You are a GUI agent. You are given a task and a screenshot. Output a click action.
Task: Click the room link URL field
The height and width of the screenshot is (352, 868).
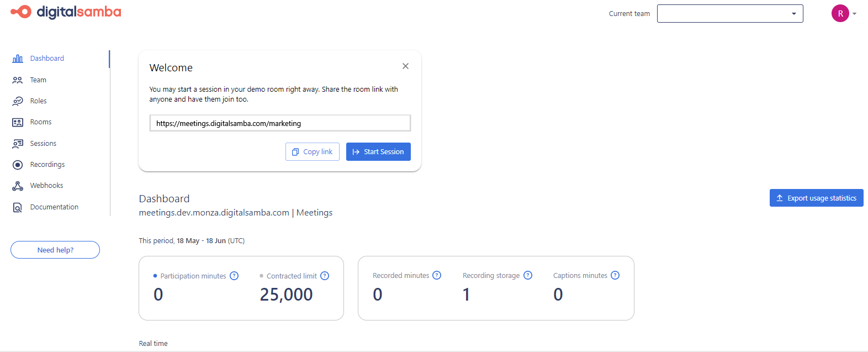tap(280, 123)
